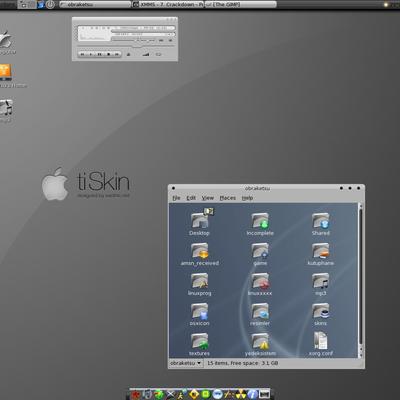Open the skins folder
The height and width of the screenshot is (400, 400).
coord(321,314)
